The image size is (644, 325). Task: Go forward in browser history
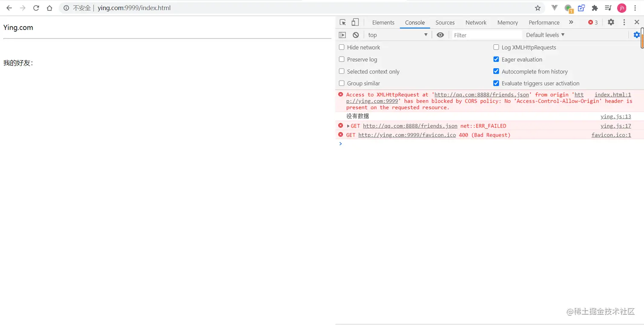coord(23,8)
